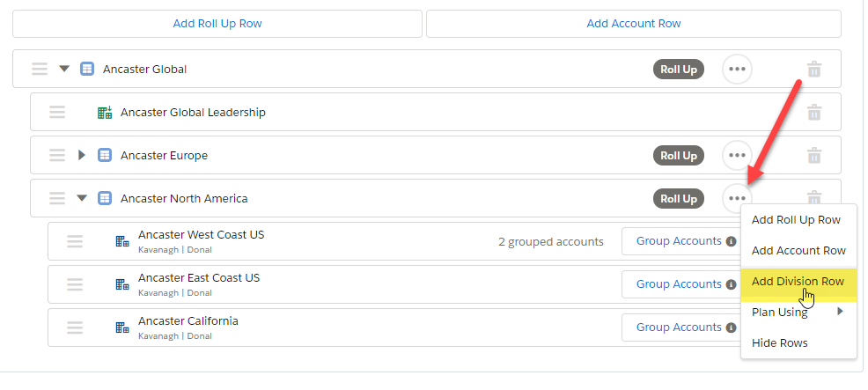Viewport: 868px width, 390px height.
Task: Collapse the Ancaster Global roll up
Action: pyautogui.click(x=65, y=70)
